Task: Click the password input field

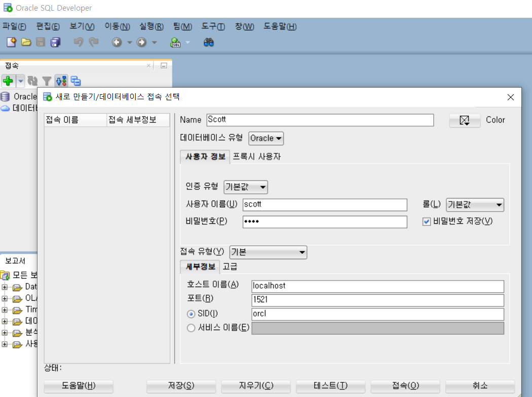Action: (325, 222)
